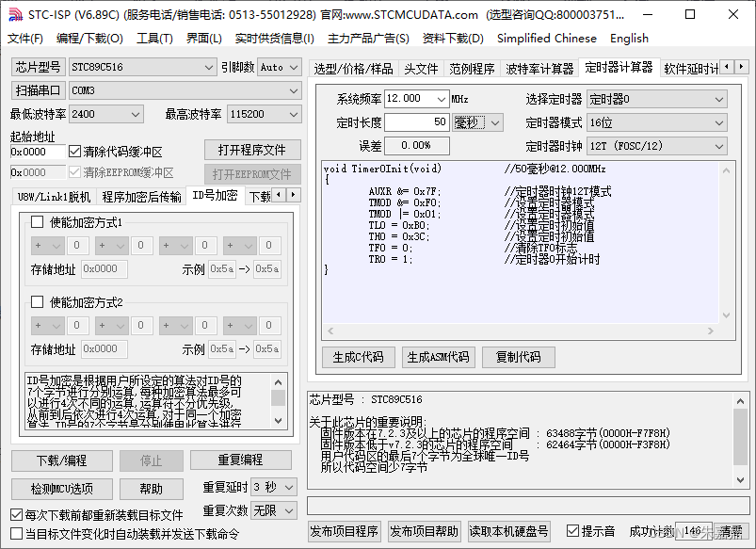Enable 使能加密方式2 checkbox
The width and height of the screenshot is (756, 549).
click(x=37, y=302)
